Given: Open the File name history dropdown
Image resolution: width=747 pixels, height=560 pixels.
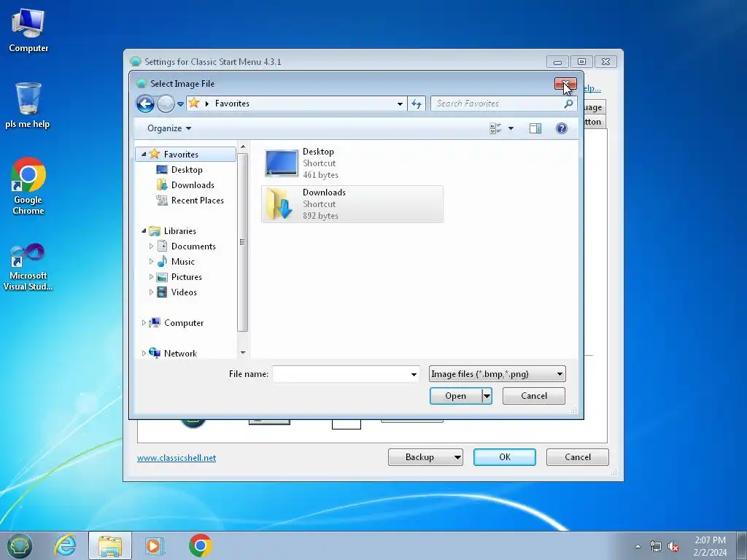Looking at the screenshot, I should [x=414, y=374].
